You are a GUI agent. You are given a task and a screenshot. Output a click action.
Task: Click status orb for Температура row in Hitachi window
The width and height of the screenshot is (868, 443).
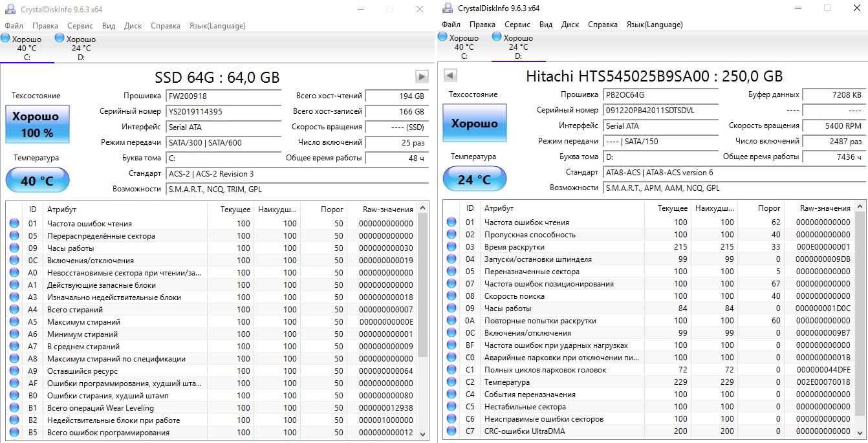(451, 382)
